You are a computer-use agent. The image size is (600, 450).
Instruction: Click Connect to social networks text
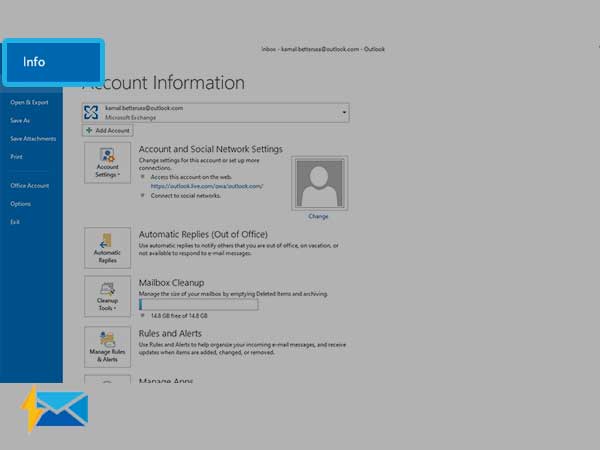[x=186, y=196]
